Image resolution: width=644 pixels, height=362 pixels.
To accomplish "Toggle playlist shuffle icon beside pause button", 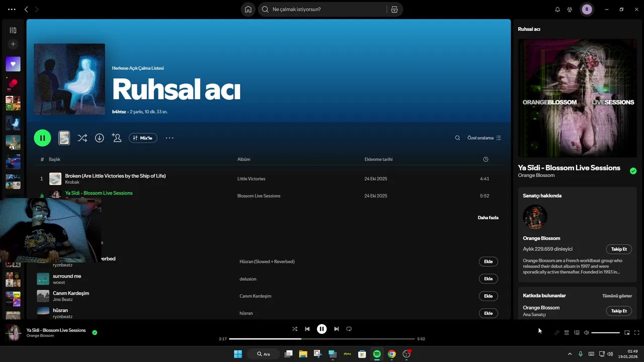I will tap(82, 138).
